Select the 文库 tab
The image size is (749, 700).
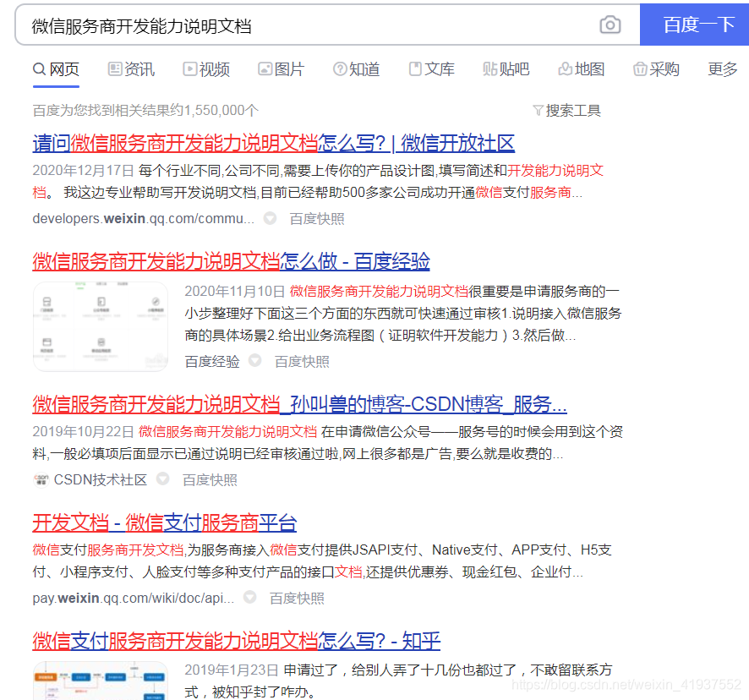coord(431,69)
